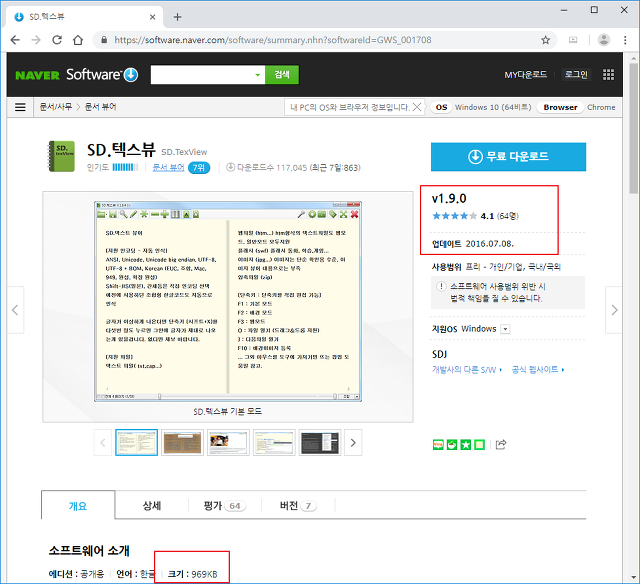
Task: Click the NAVER logo
Action: pyautogui.click(x=38, y=75)
